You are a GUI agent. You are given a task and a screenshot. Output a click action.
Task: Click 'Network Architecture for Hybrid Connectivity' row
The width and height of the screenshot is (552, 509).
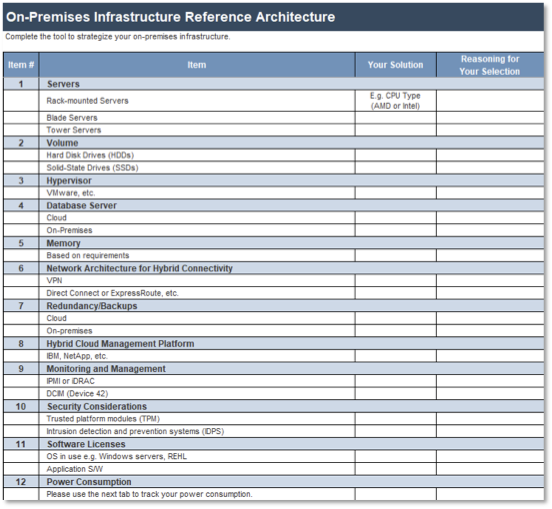pyautogui.click(x=274, y=268)
